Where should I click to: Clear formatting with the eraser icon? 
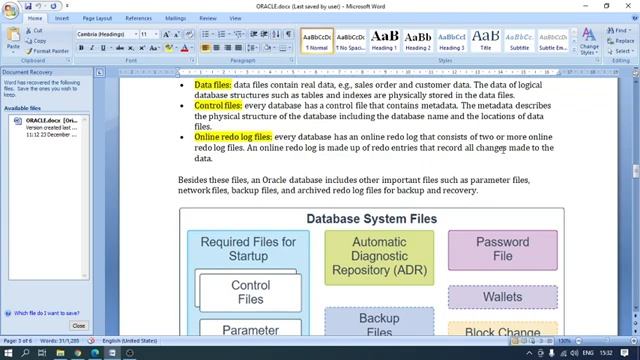pos(189,35)
